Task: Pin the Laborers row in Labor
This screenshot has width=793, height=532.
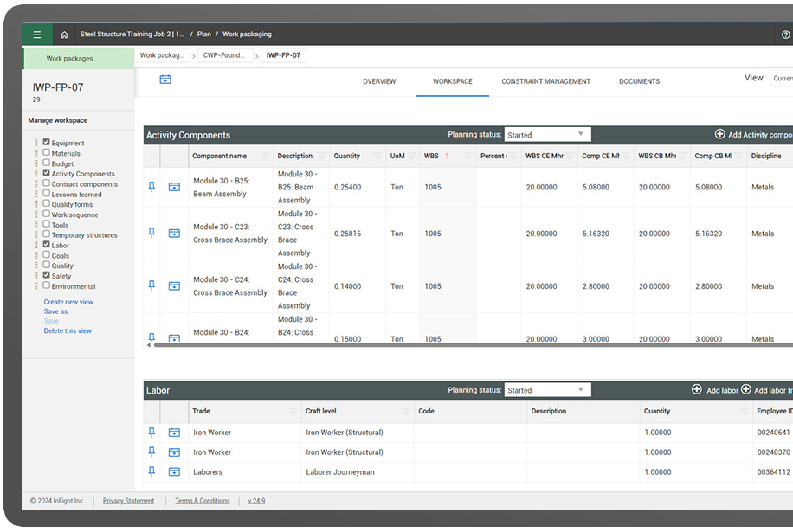Action: (152, 471)
